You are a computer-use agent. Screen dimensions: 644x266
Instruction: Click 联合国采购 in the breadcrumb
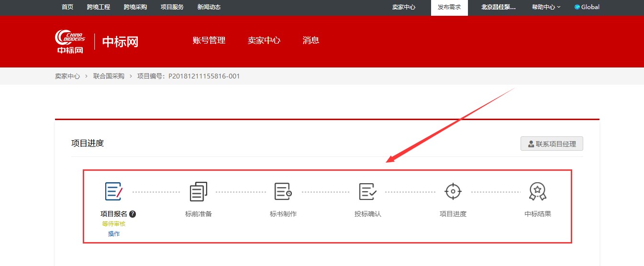[109, 76]
